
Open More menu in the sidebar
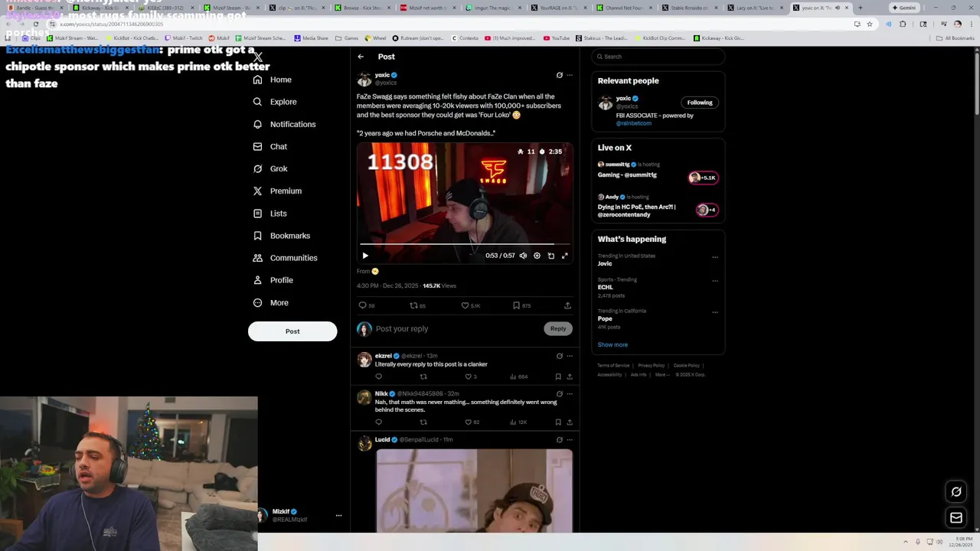click(271, 303)
